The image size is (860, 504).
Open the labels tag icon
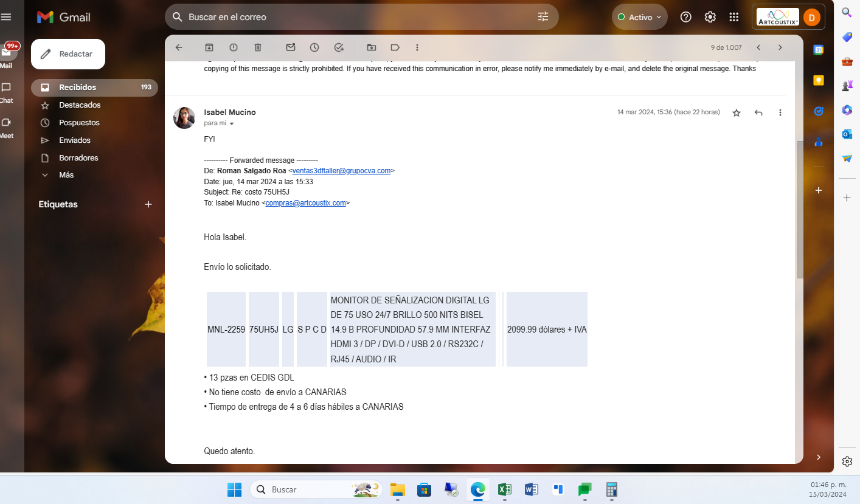[395, 47]
